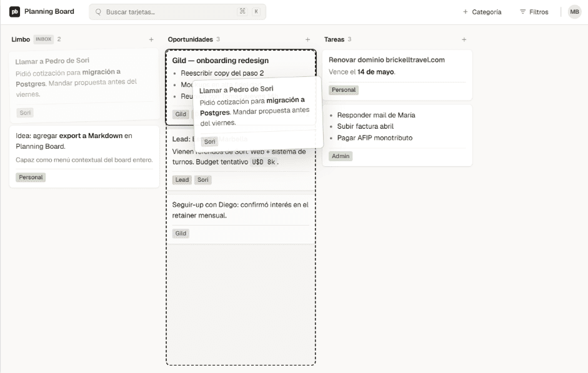
Task: Add a new Categoría
Action: click(x=482, y=12)
